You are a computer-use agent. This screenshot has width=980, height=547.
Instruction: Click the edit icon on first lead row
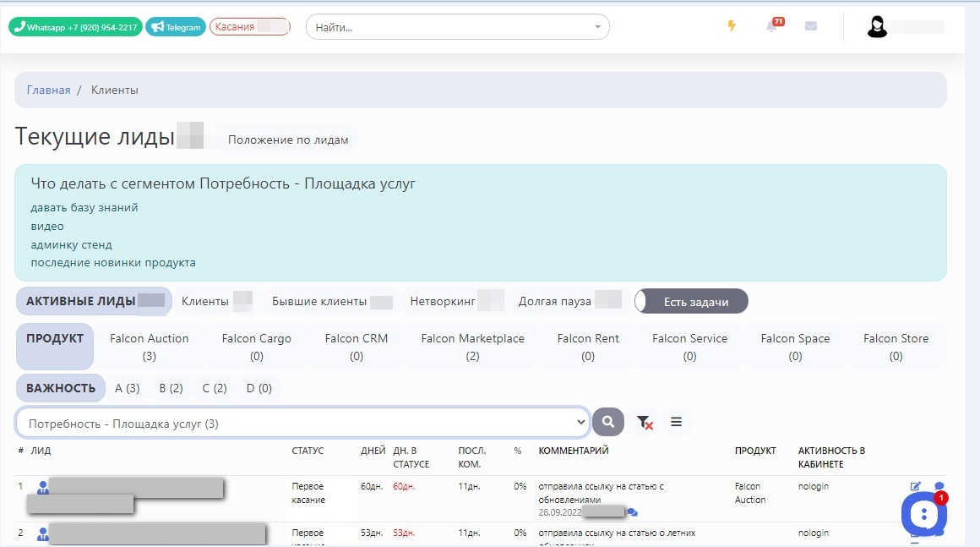(x=916, y=486)
